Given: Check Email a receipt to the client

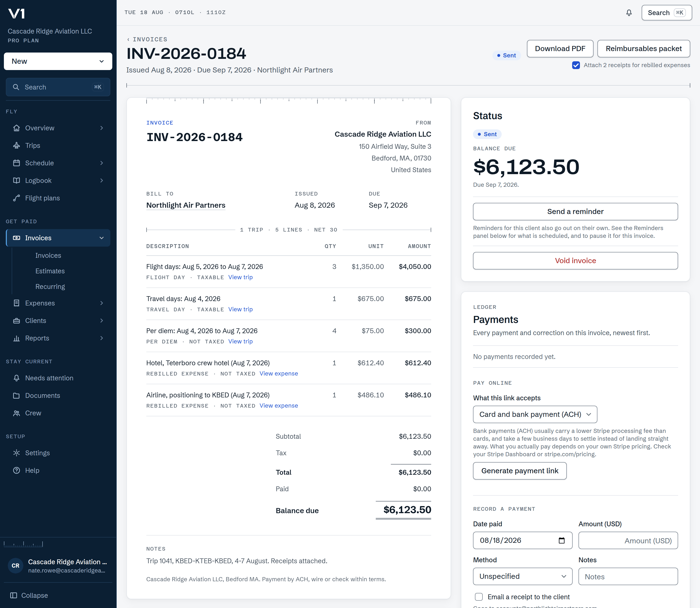Looking at the screenshot, I should 479,597.
